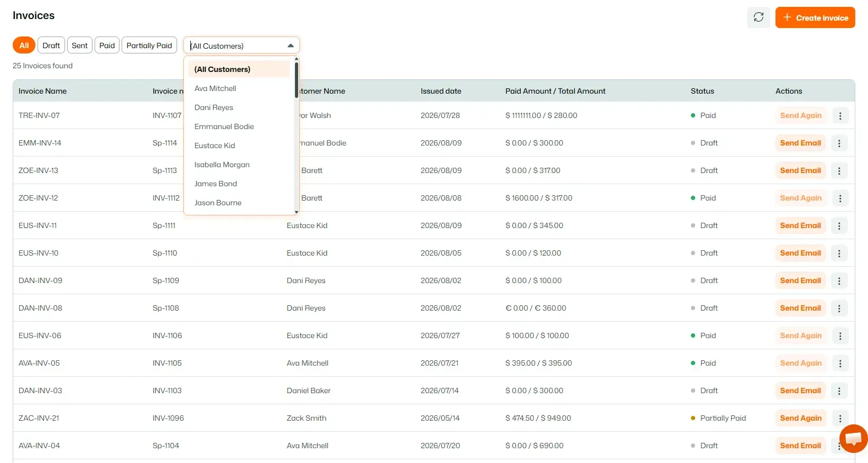868x463 pixels.
Task: Open more actions for EUS-INV-10
Action: point(839,253)
